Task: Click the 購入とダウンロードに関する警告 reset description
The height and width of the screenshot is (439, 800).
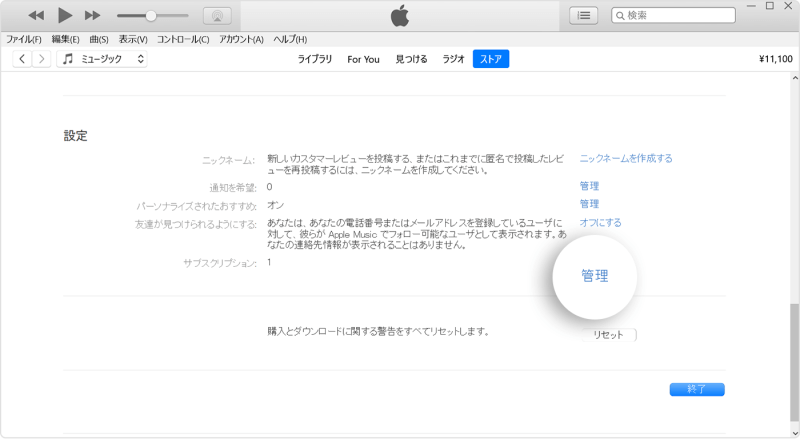Action: tap(379, 332)
